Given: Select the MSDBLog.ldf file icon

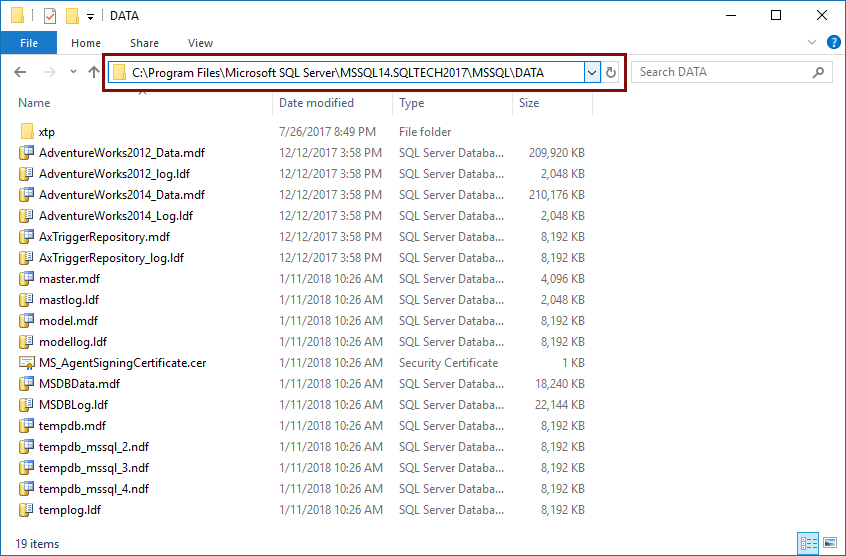Looking at the screenshot, I should pyautogui.click(x=26, y=405).
